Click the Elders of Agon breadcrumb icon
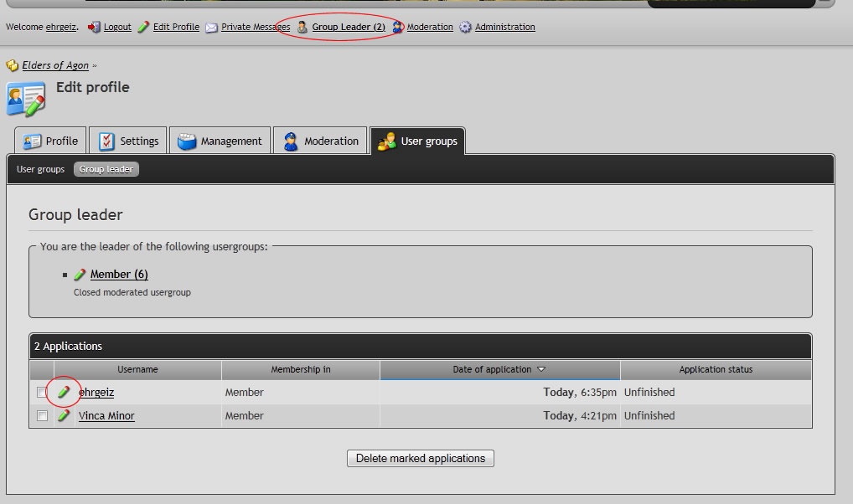The image size is (853, 504). (13, 65)
